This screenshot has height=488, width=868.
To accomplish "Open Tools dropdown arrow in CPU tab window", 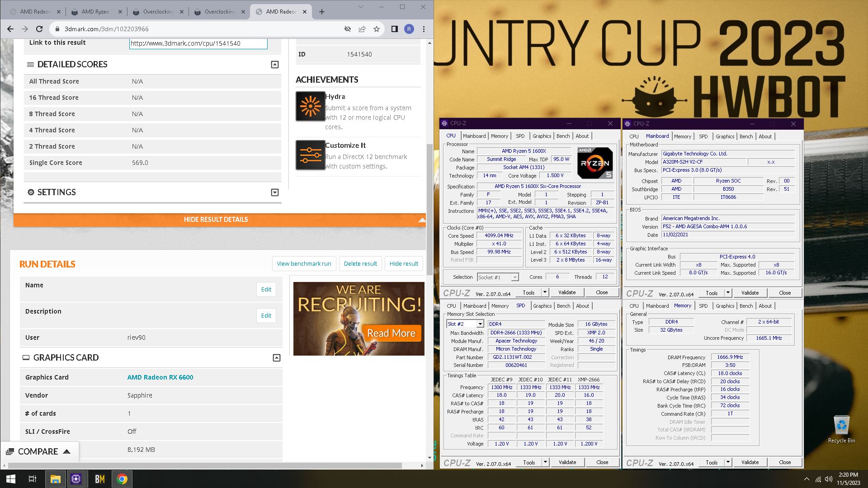I will click(545, 292).
